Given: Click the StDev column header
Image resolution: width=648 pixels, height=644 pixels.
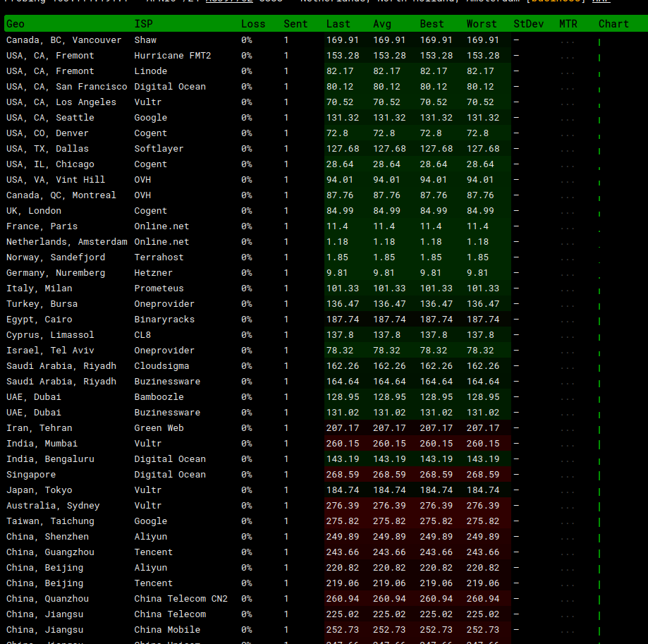Looking at the screenshot, I should click(529, 24).
